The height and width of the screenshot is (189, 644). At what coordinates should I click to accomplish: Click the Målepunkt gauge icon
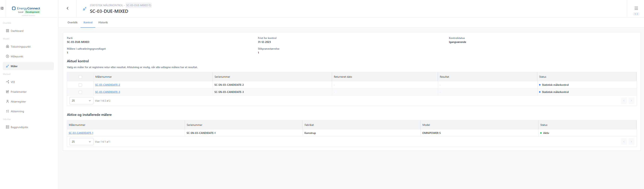coord(8,56)
